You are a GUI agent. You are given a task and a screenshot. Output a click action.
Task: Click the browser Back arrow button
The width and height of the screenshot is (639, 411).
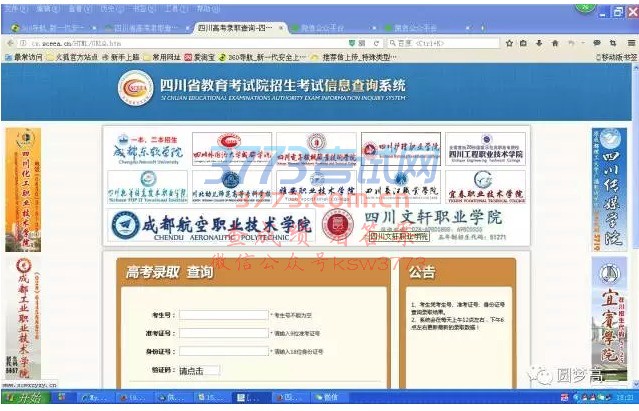(x=11, y=44)
